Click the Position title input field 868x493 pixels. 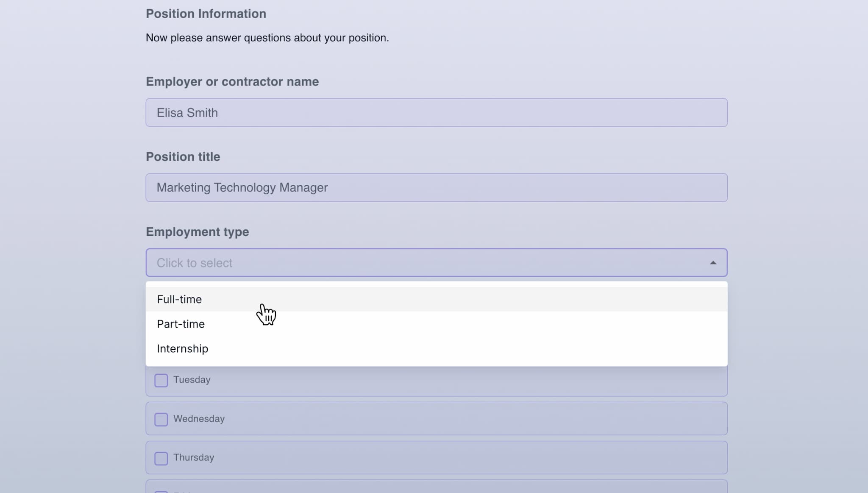click(x=437, y=187)
